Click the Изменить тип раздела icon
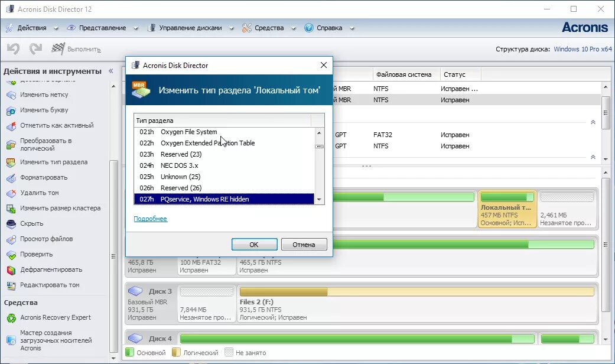615x364 pixels. point(11,162)
